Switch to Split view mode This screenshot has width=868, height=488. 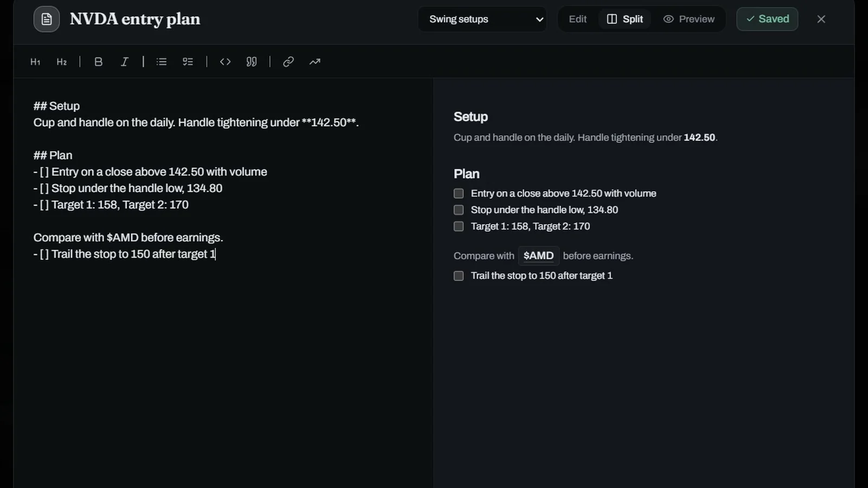coord(625,19)
